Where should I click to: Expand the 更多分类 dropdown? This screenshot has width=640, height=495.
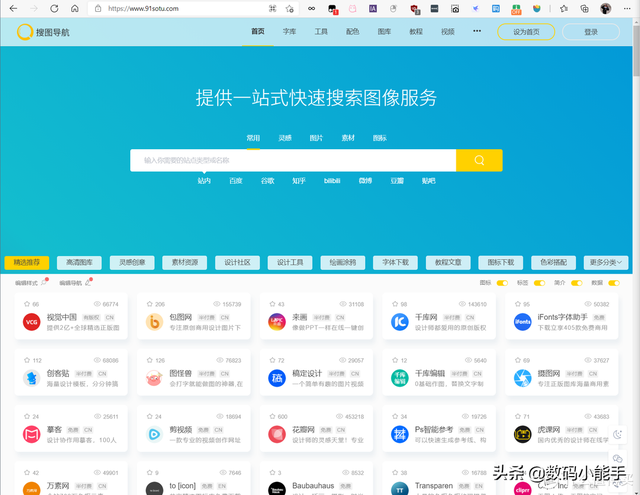606,263
